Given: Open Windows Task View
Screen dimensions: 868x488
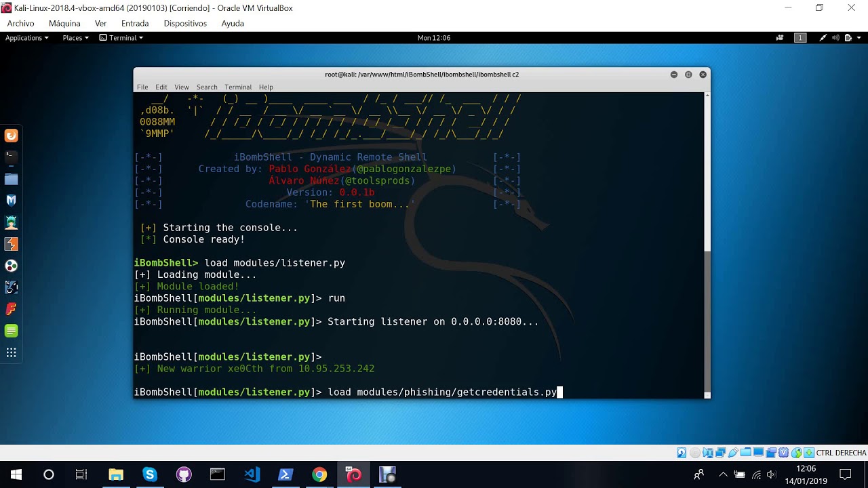Looking at the screenshot, I should coord(81,474).
